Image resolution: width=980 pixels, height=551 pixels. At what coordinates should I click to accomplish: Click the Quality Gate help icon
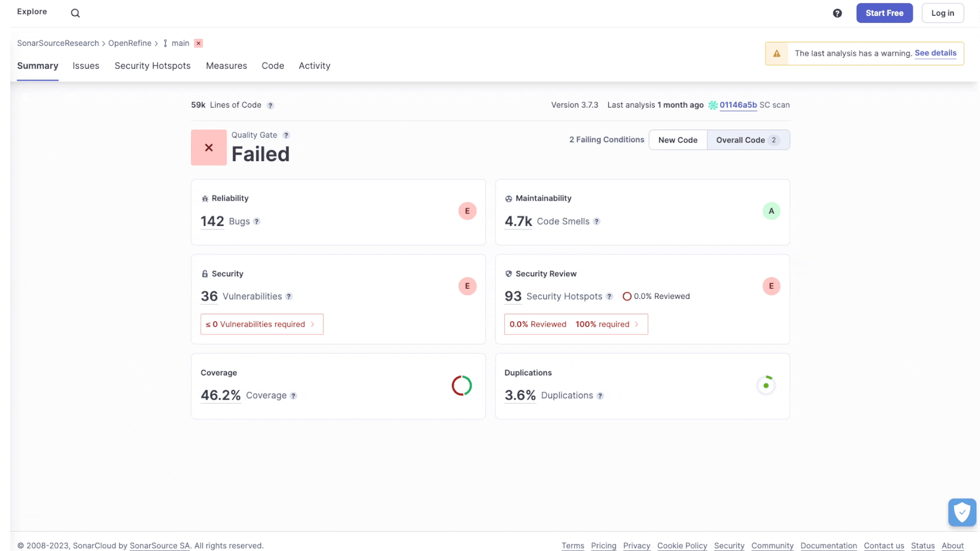point(286,135)
